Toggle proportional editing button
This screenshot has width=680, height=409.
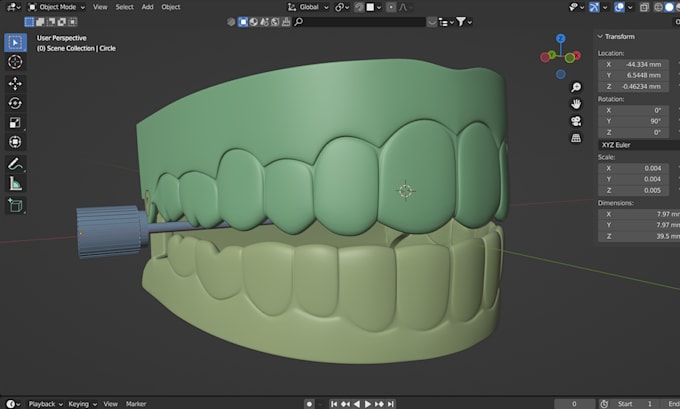click(391, 7)
